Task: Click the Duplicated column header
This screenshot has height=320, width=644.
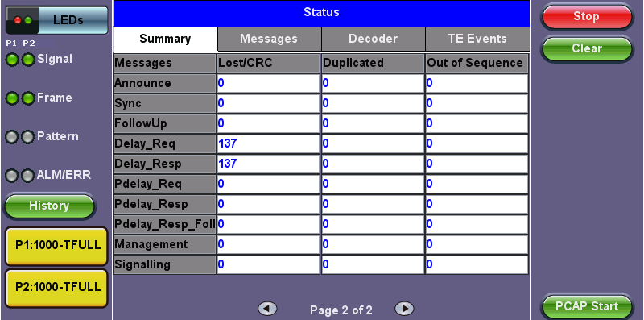Action: coord(373,64)
